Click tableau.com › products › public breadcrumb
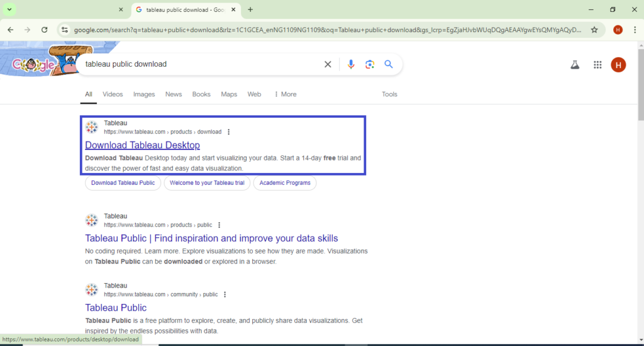The image size is (644, 346). point(158,225)
